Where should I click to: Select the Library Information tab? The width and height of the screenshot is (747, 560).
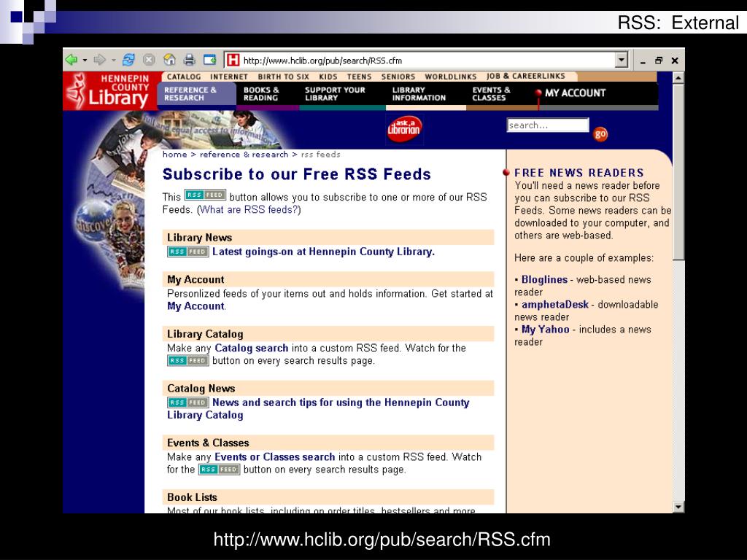click(419, 94)
